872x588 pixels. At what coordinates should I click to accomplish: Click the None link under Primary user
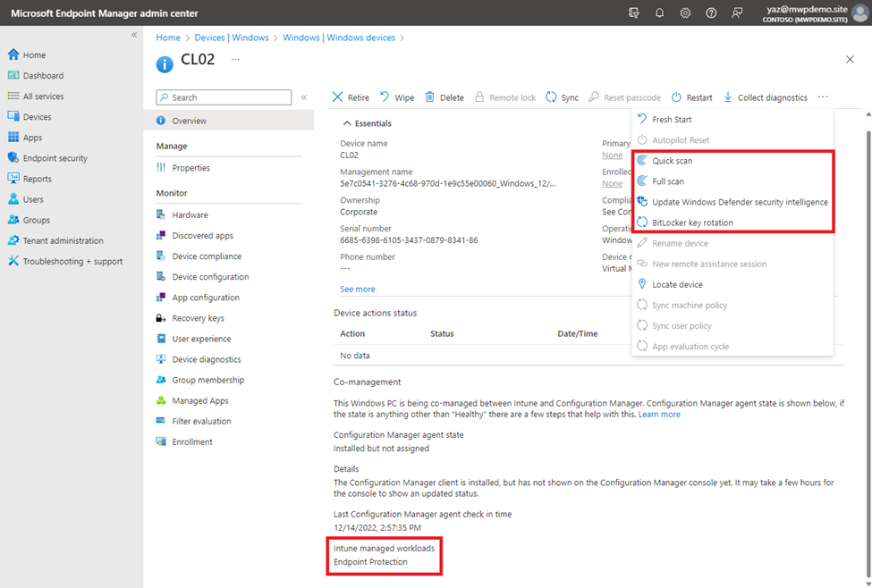pyautogui.click(x=613, y=155)
